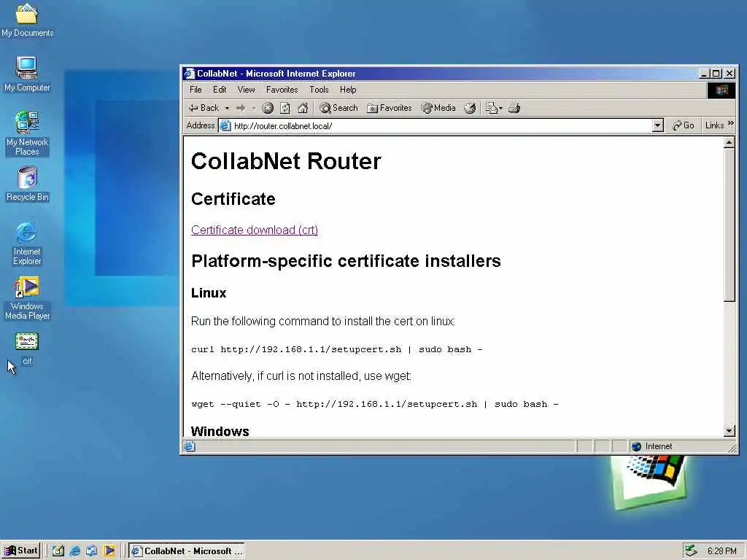The image size is (747, 560).
Task: Click the scroll down arrow in page
Action: click(729, 431)
